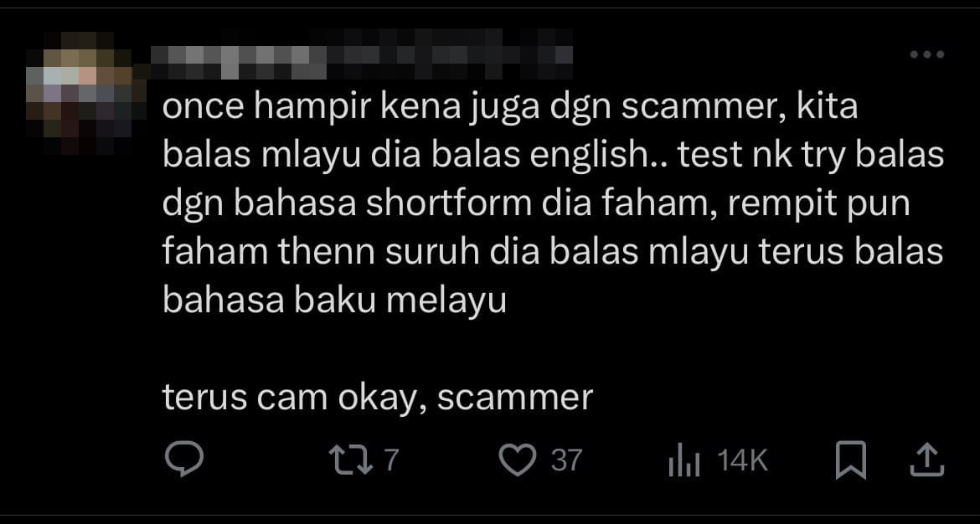
Task: Open the reply speech bubble icon
Action: (x=183, y=459)
